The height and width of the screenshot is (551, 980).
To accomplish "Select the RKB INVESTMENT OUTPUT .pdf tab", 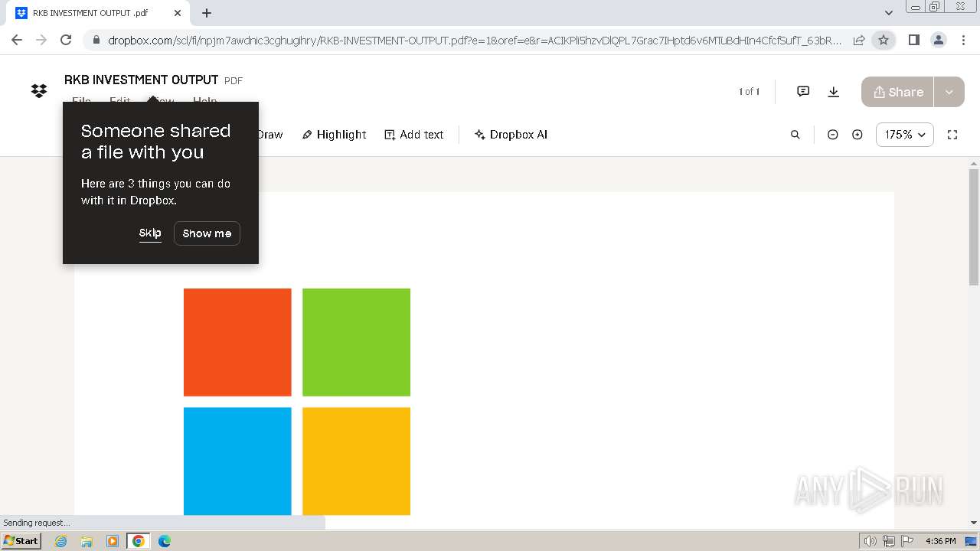I will pyautogui.click(x=98, y=13).
